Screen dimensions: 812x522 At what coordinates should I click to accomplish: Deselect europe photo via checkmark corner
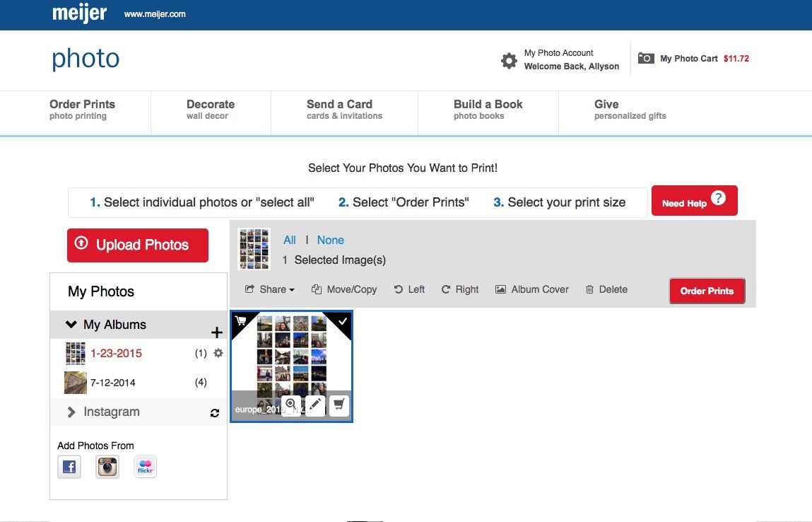(343, 321)
